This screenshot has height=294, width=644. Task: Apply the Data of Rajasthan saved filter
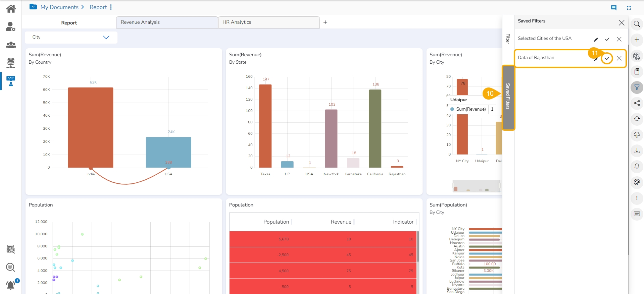point(607,58)
